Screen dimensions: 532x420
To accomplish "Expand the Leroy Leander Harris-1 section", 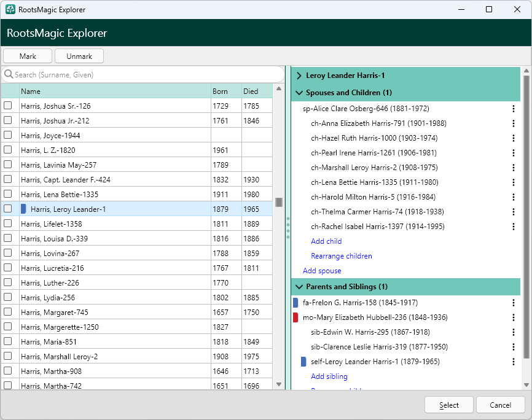I will pos(299,76).
